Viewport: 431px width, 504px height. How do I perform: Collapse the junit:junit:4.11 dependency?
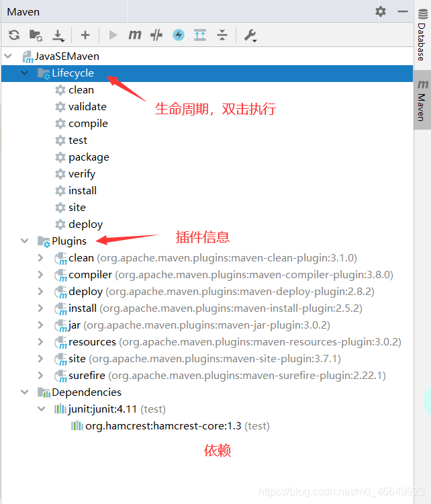(42, 409)
